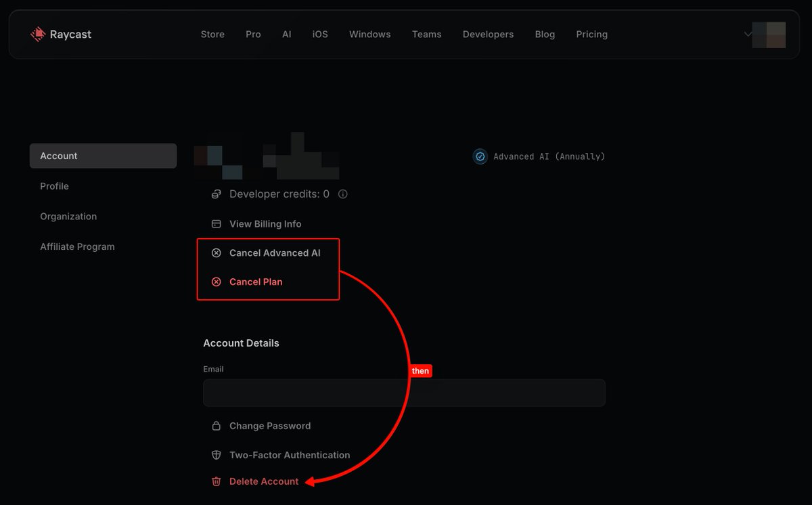Click the "Advanced AI (Annually)" plan label

coord(549,156)
